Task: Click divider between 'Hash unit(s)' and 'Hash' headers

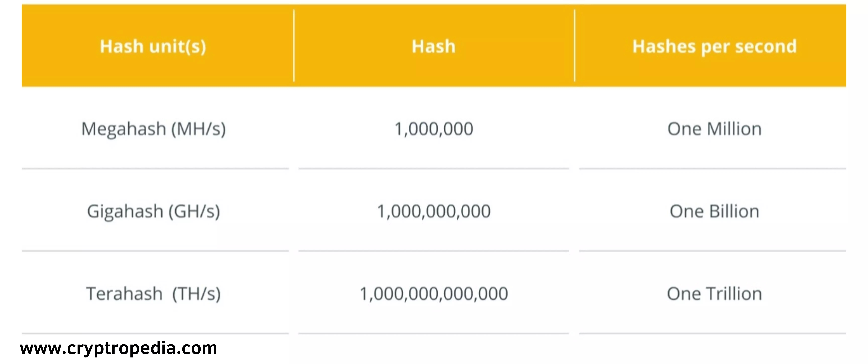Action: (x=294, y=46)
